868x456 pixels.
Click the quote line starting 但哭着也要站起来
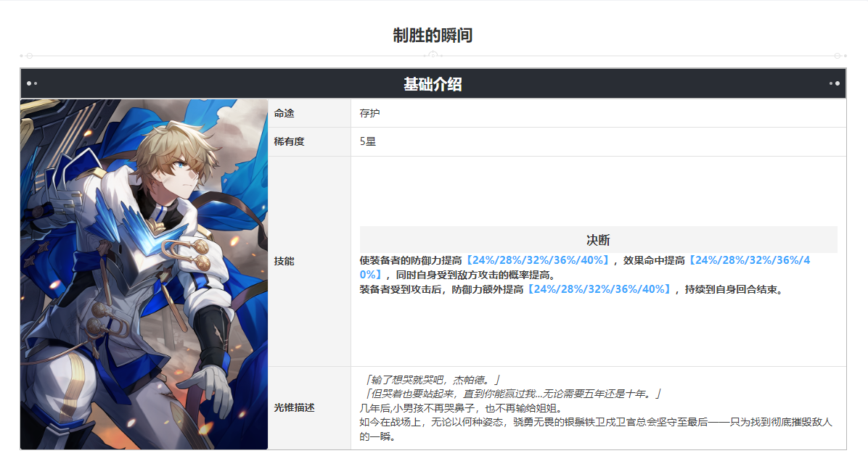512,394
